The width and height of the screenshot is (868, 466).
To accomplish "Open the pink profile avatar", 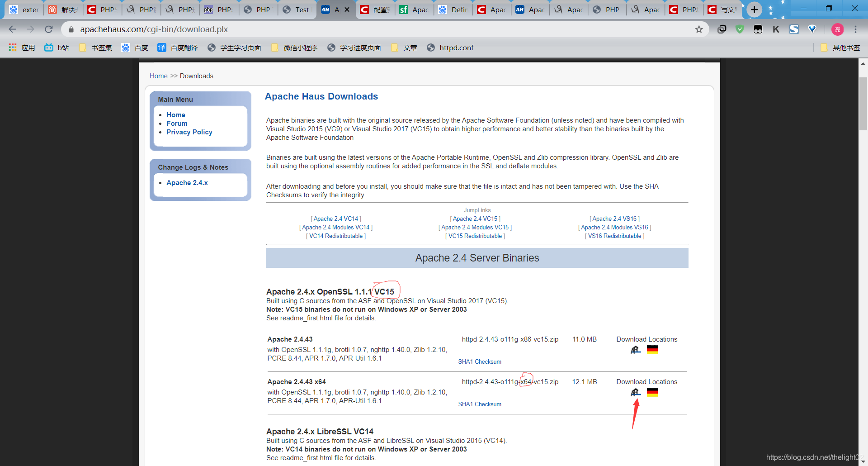I will [838, 29].
